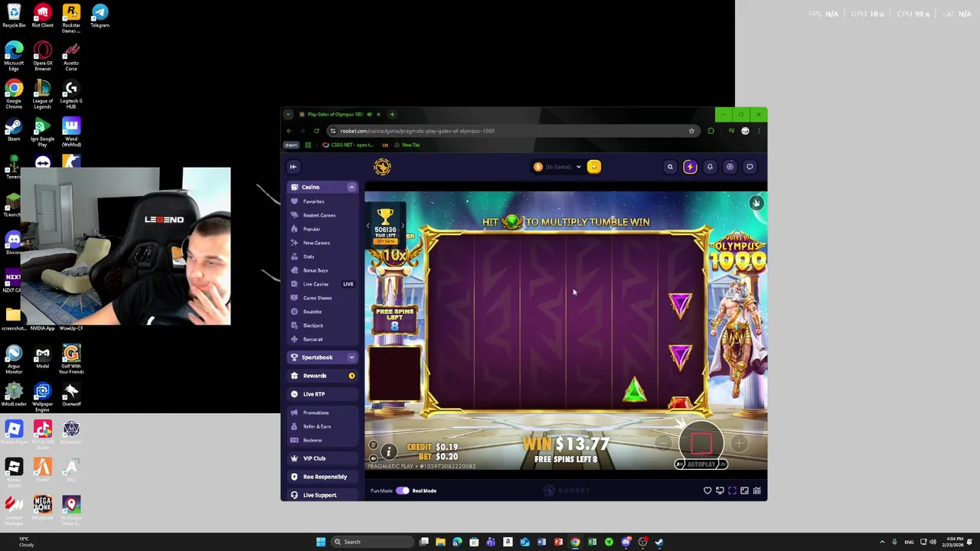Image resolution: width=980 pixels, height=551 pixels.
Task: Open the balance currency dropdown
Action: point(579,167)
